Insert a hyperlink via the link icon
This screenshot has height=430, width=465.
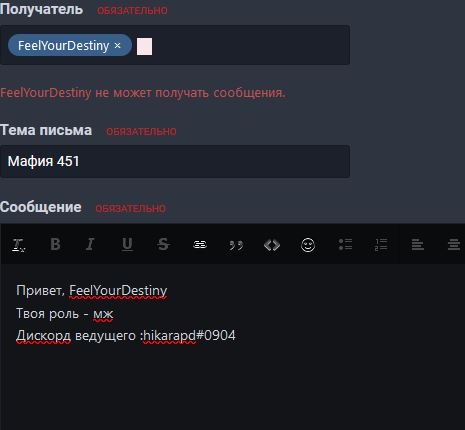tap(200, 245)
